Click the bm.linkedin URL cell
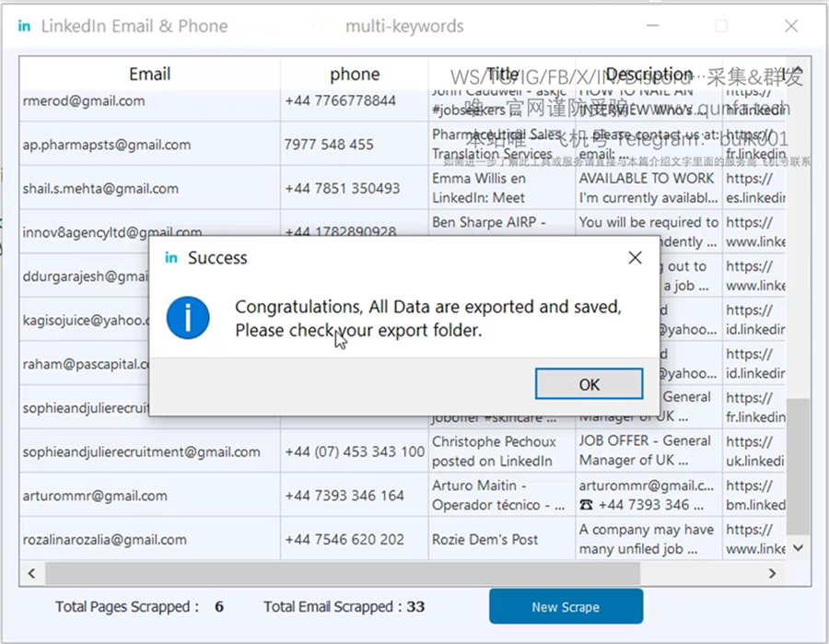The image size is (829, 644). pyautogui.click(x=754, y=495)
